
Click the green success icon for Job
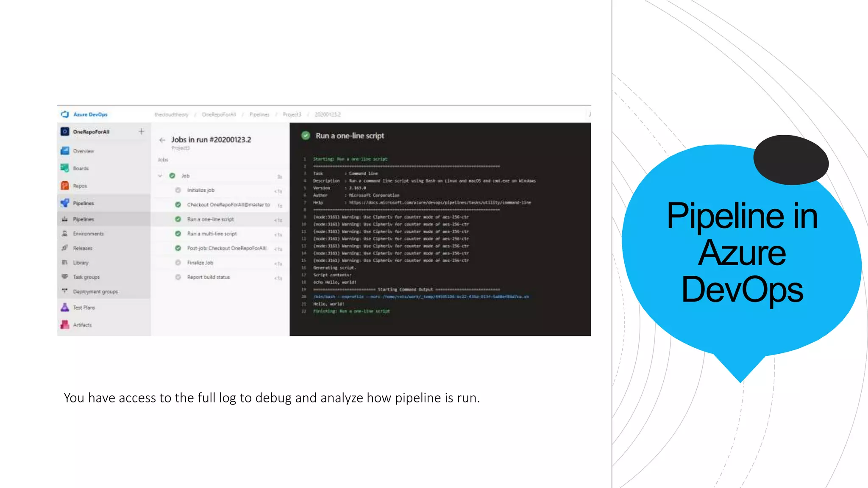[172, 175]
